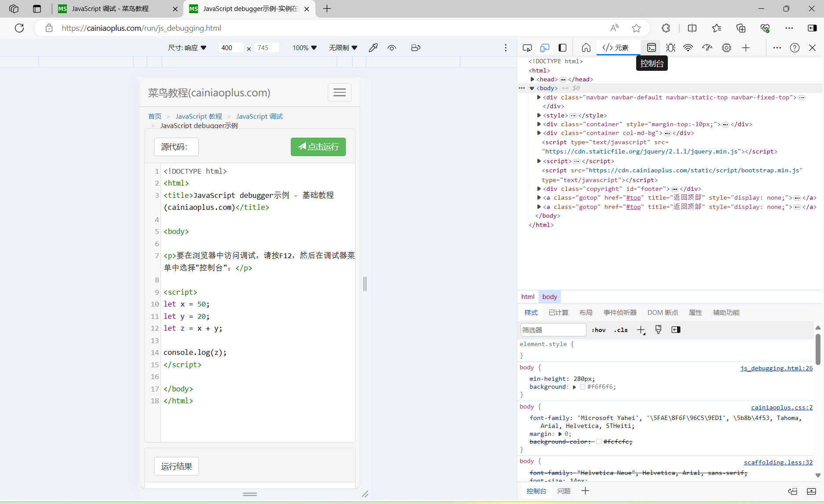Collapse the body element node
The height and width of the screenshot is (504, 824).
(x=532, y=88)
